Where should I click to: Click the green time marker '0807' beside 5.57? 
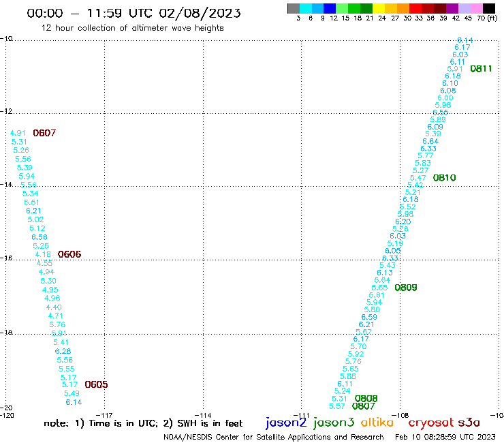click(x=364, y=406)
